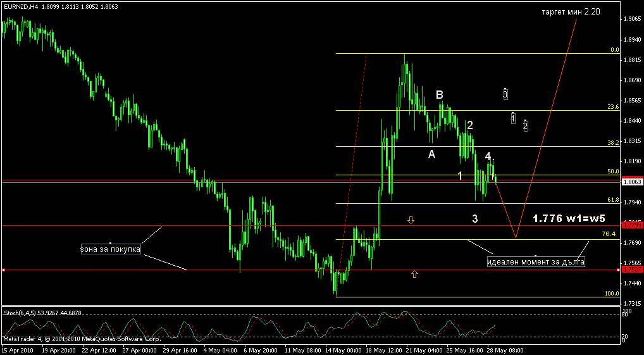The image size is (644, 355).
Task: Click the boxed wave label 4
Action: (x=513, y=118)
